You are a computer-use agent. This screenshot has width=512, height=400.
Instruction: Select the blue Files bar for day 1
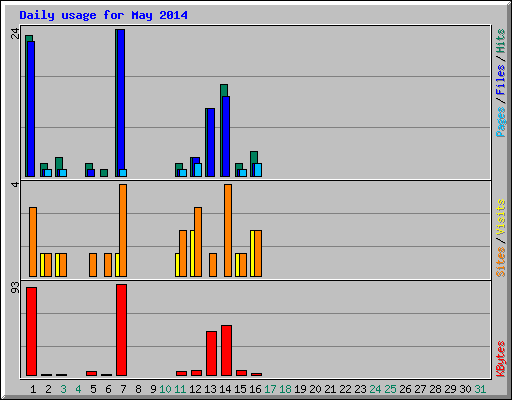(x=31, y=109)
